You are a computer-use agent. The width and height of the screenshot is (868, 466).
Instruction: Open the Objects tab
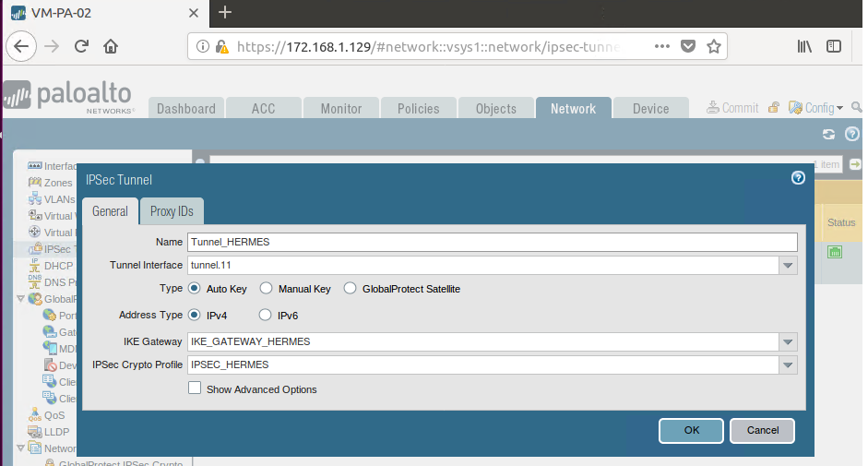(496, 108)
